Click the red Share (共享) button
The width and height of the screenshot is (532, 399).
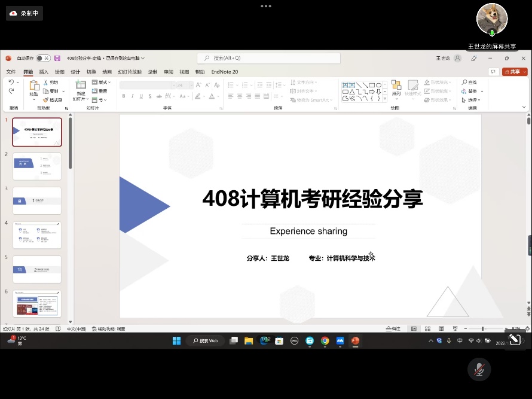point(514,72)
